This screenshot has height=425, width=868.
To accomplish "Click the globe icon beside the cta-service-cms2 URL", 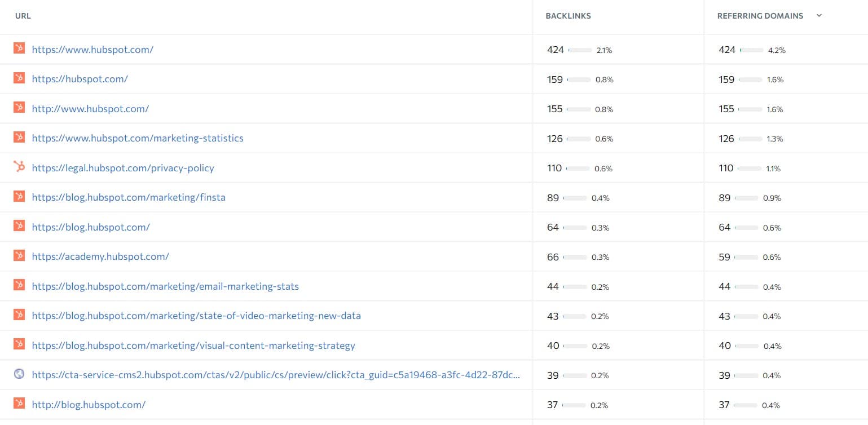I will (x=19, y=374).
